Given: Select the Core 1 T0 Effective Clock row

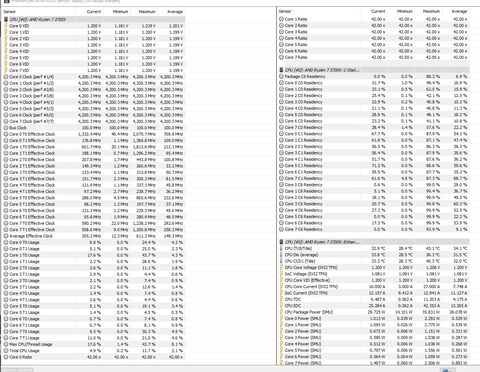Looking at the screenshot, I should pos(94,147).
